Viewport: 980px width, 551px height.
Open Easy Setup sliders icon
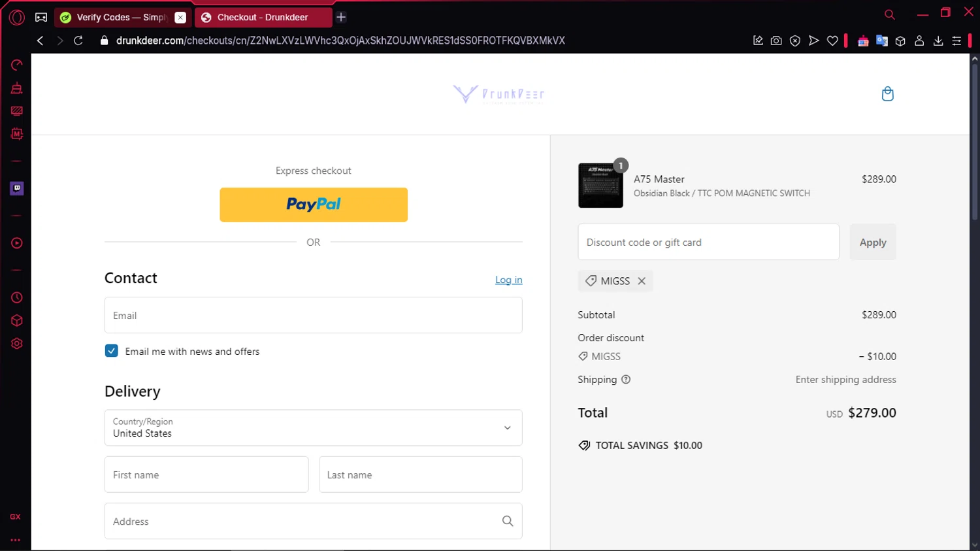[956, 41]
